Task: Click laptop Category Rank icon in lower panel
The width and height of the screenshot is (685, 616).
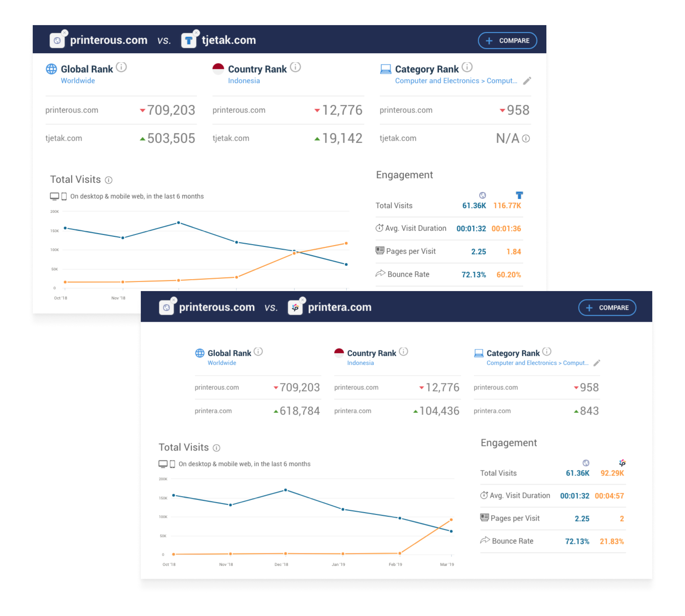Action: point(479,353)
